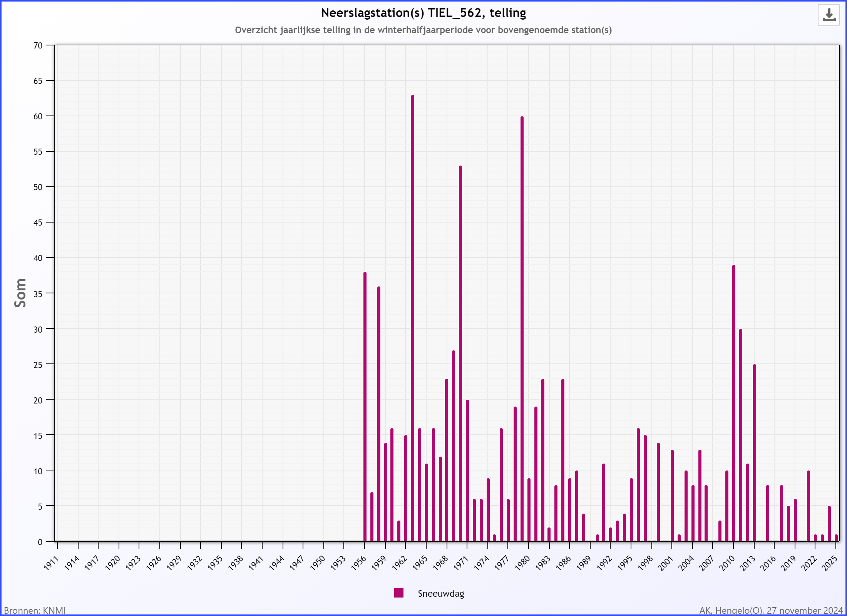Click the download chart icon
847x616 pixels.
pos(829,15)
